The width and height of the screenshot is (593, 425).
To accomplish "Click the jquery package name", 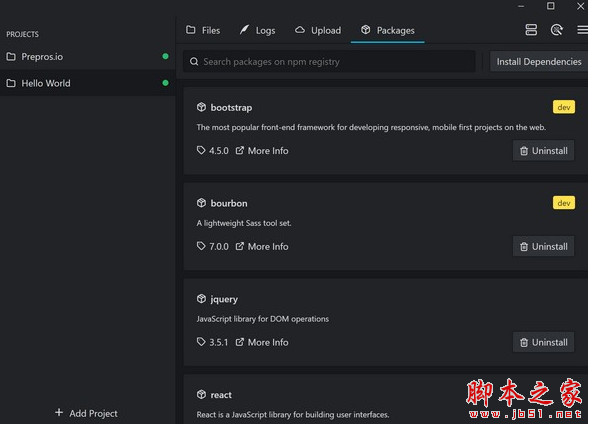I will tap(224, 299).
